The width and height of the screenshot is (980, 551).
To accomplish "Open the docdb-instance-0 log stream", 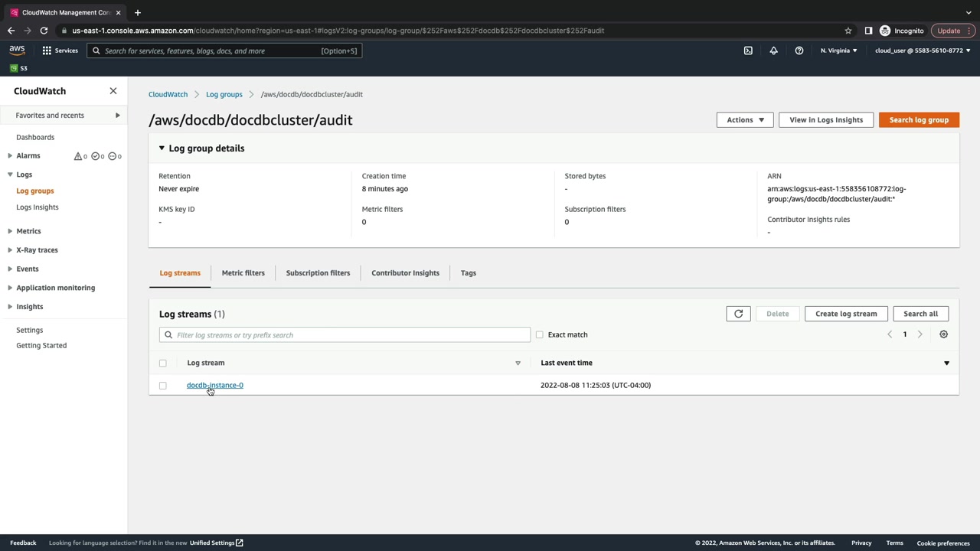I will click(214, 385).
